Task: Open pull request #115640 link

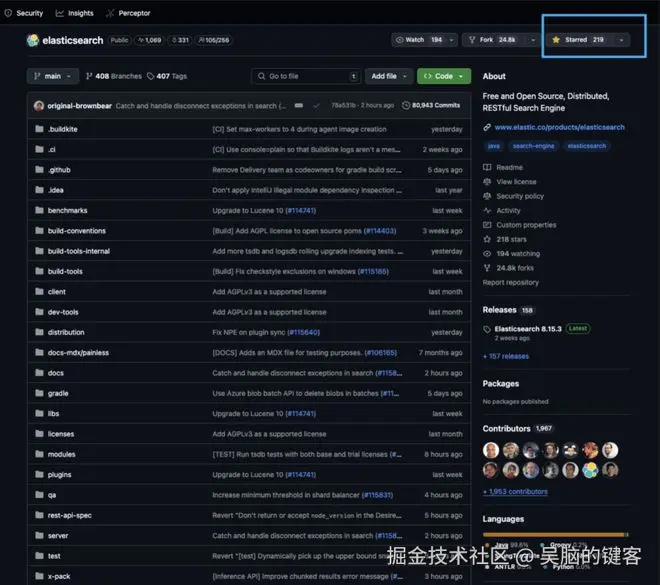Action: 303,332
